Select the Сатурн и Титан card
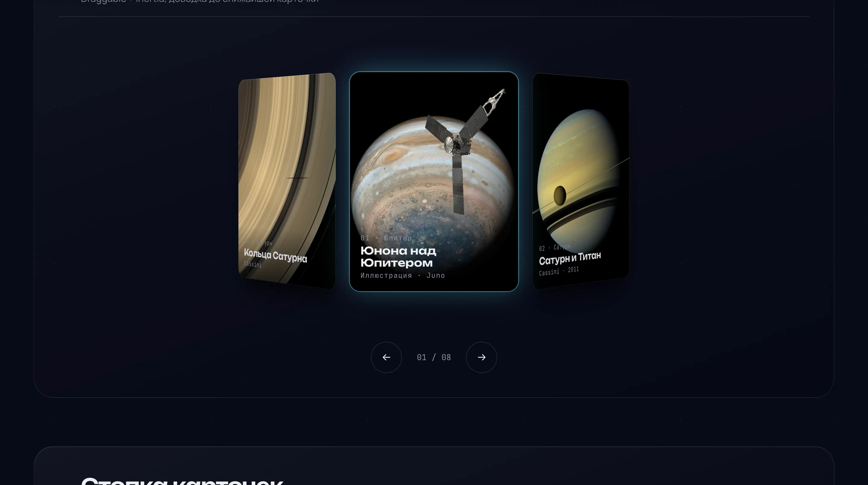868x485 pixels. point(580,181)
